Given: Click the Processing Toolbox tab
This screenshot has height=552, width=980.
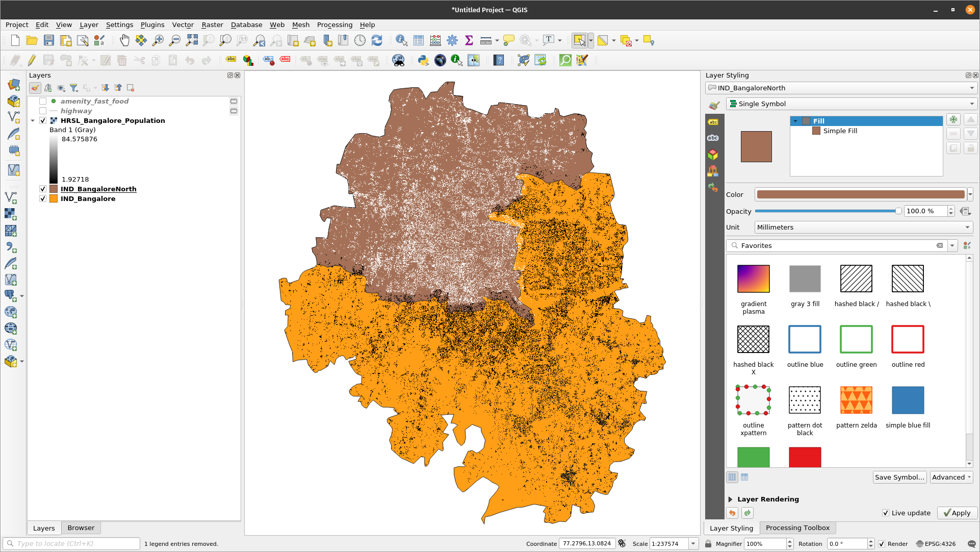Looking at the screenshot, I should (x=796, y=527).
